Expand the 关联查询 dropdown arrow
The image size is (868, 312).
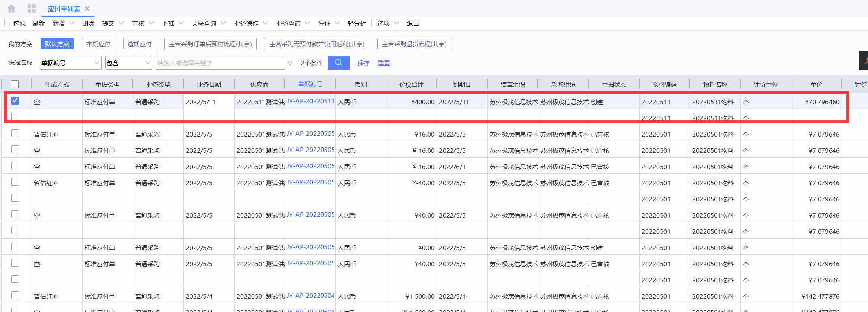click(223, 23)
